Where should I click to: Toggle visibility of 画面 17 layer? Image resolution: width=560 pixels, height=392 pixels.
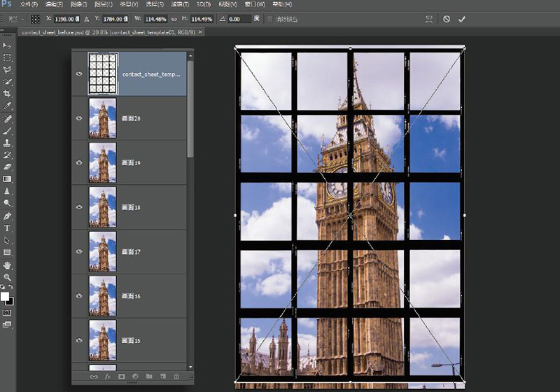click(79, 251)
